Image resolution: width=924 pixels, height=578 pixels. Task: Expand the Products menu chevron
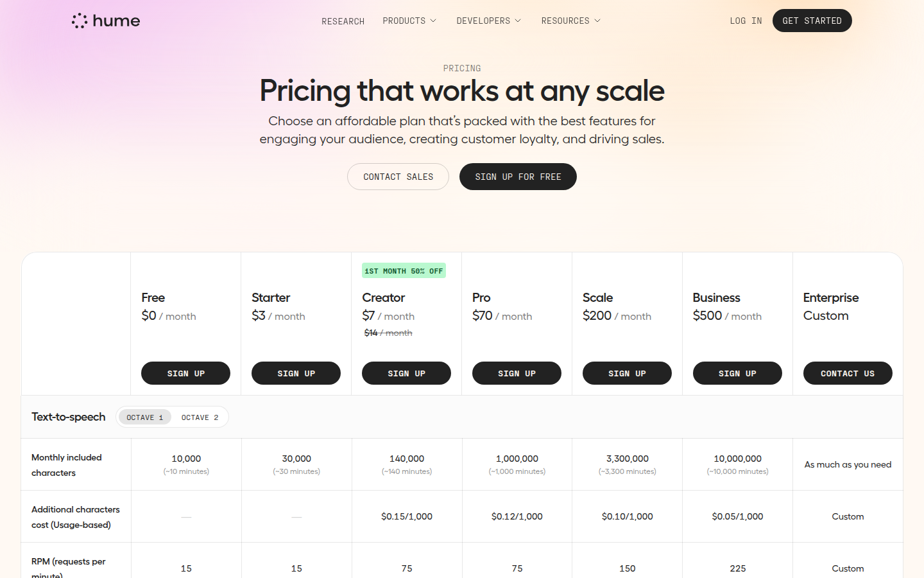click(x=433, y=21)
